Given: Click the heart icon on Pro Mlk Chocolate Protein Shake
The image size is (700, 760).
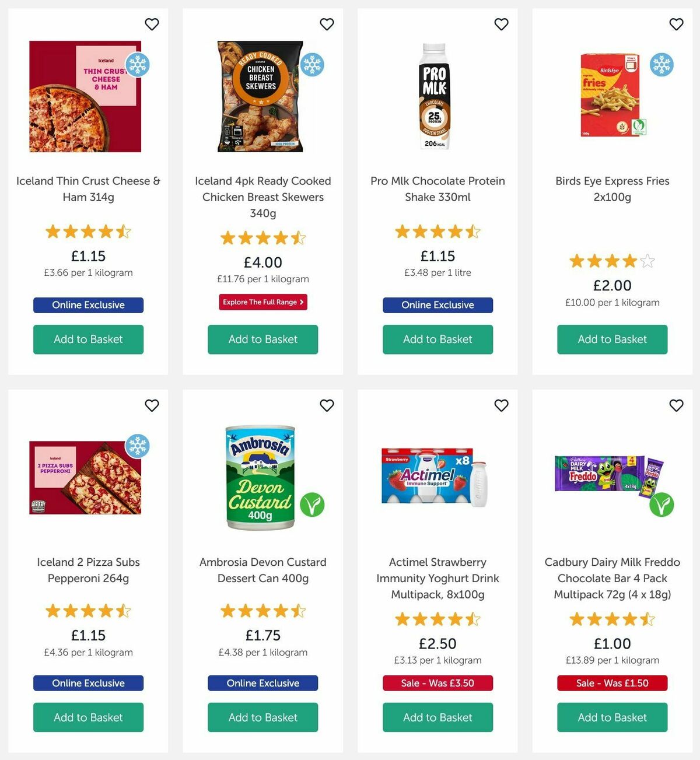Looking at the screenshot, I should [501, 24].
